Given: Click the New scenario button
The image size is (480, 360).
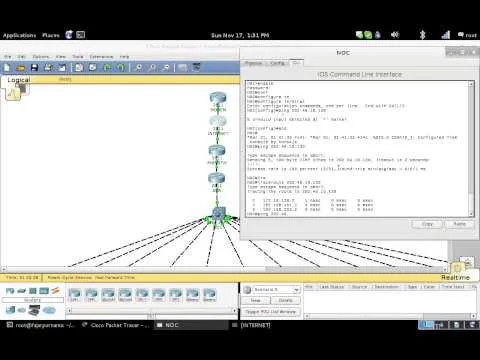Looking at the screenshot, I should (x=255, y=300).
